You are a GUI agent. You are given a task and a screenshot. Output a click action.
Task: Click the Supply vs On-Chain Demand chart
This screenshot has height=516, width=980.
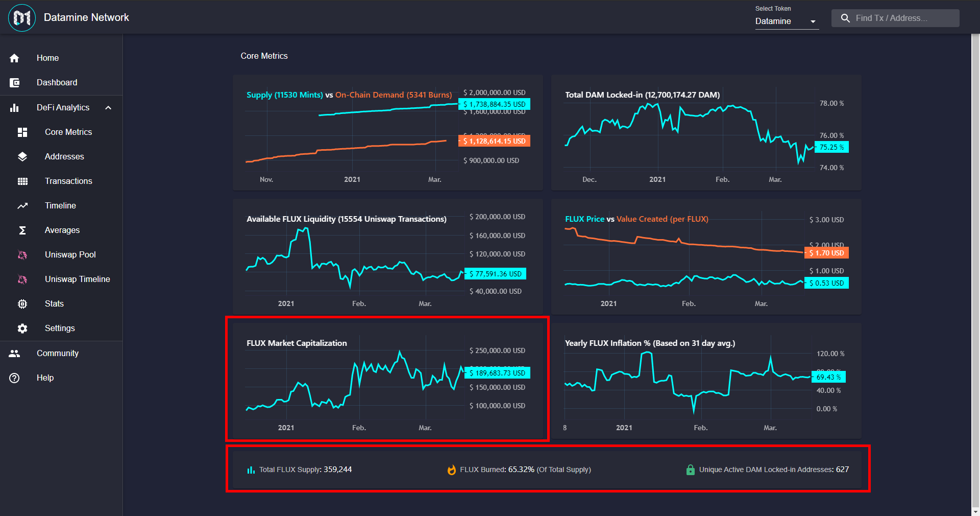click(388, 133)
